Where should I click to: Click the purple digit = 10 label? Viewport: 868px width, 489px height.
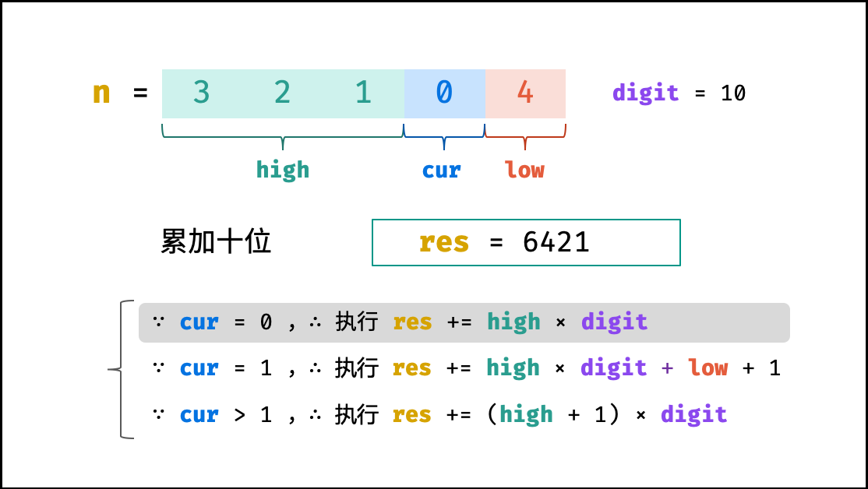[x=679, y=93]
